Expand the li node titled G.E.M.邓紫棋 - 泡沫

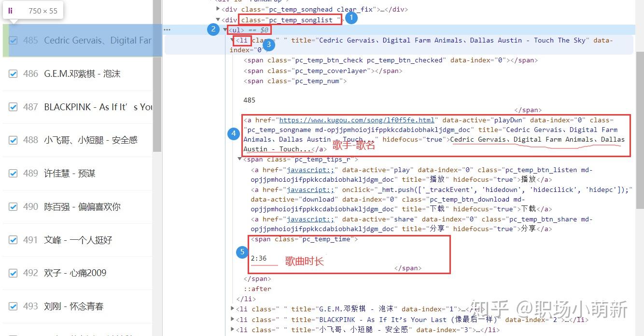(233, 309)
